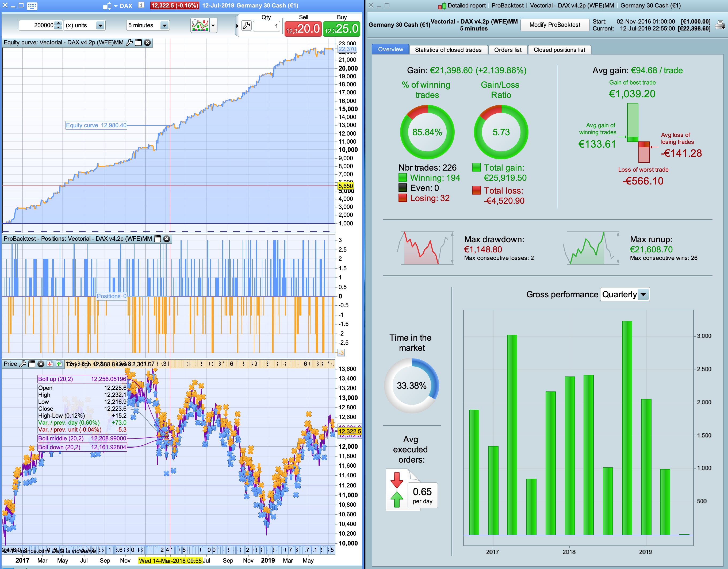728x569 pixels.
Task: Expand the order panel side arrow
Action: pos(237,26)
